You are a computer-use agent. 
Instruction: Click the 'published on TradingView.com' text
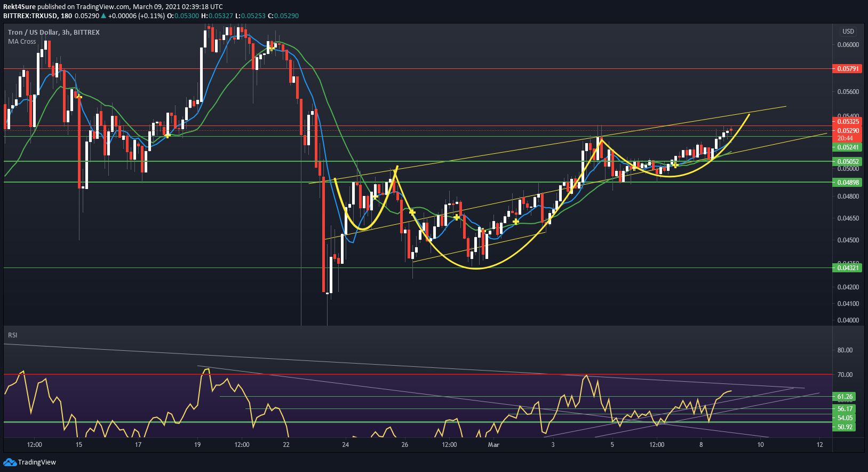coord(83,7)
